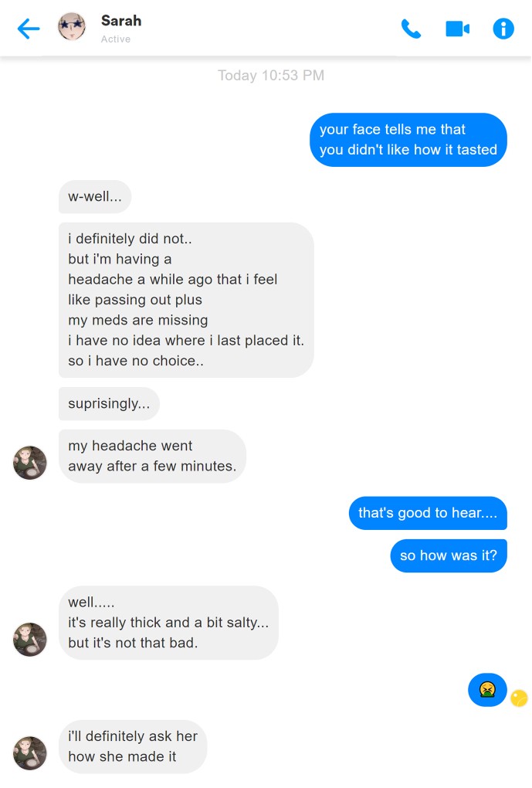532x788 pixels.
Task: Click the name Sarah in header
Action: tap(121, 21)
